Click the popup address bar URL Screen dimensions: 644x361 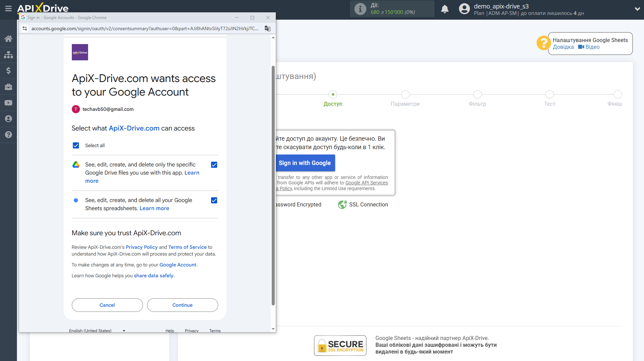145,28
